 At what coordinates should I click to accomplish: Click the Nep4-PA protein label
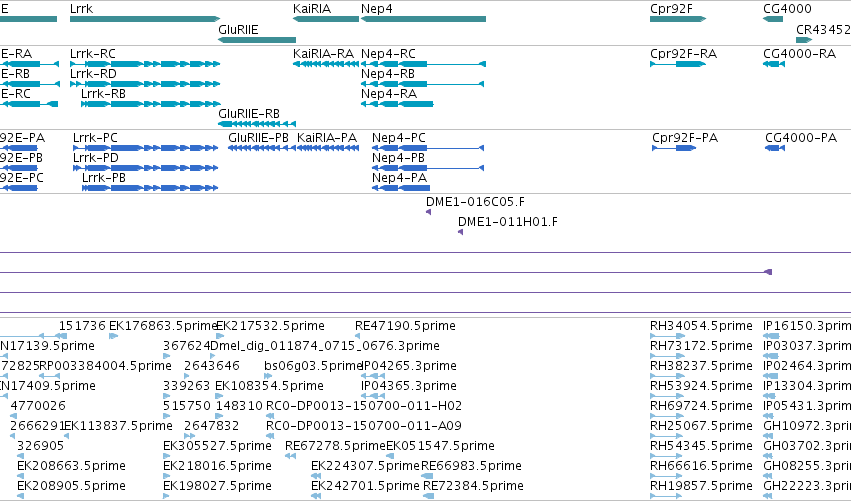(x=399, y=178)
